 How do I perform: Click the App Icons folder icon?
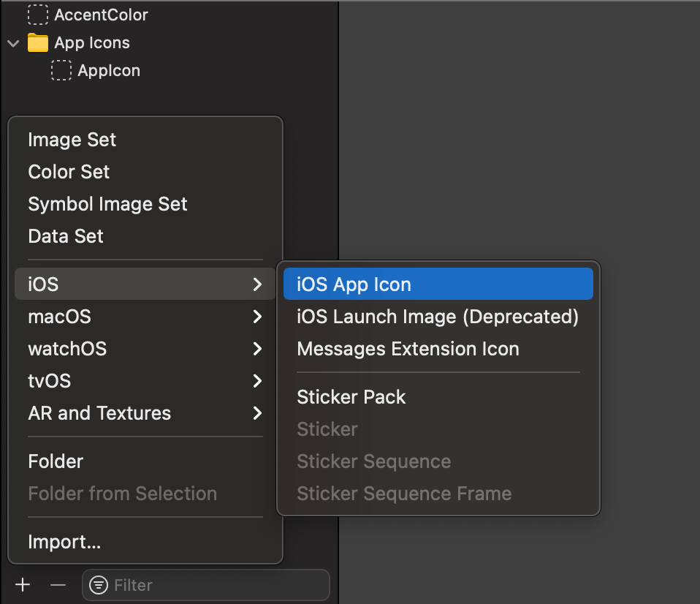[x=38, y=43]
